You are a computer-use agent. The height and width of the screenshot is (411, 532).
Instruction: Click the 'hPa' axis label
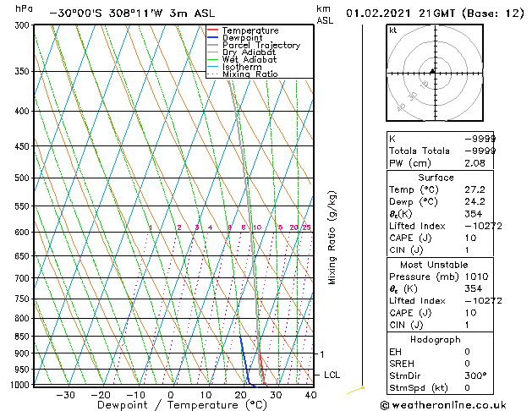[x=24, y=9]
